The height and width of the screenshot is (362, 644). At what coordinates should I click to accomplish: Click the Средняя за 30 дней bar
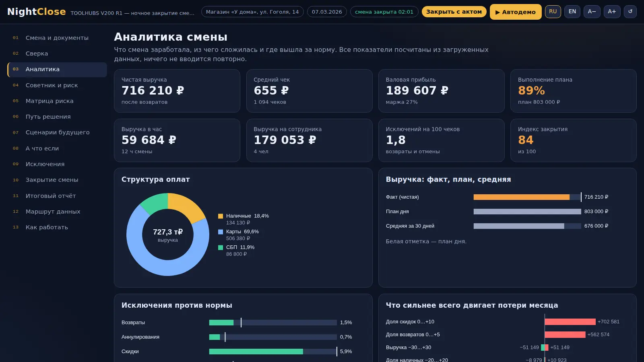pos(519,226)
